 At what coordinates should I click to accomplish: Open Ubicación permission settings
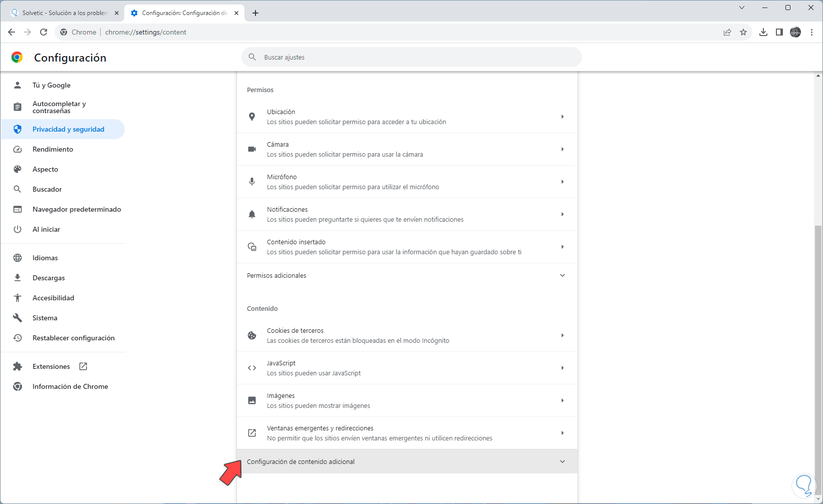(x=407, y=117)
